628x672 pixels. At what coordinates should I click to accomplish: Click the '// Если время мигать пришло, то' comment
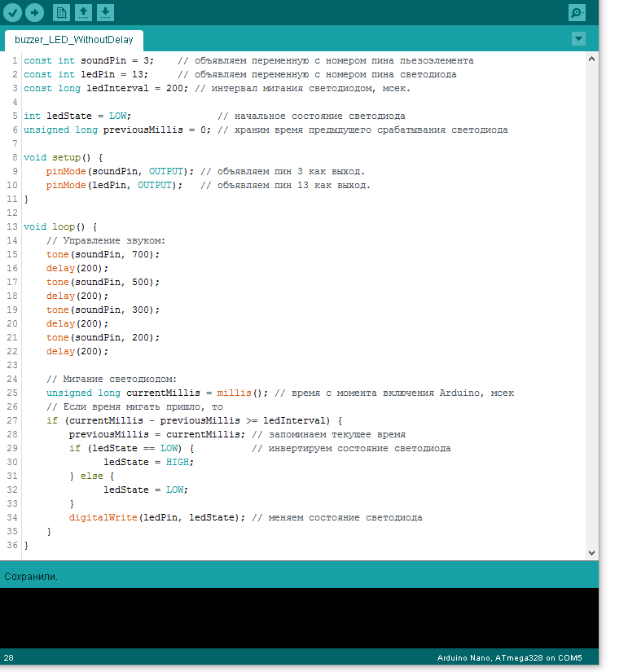tap(134, 406)
